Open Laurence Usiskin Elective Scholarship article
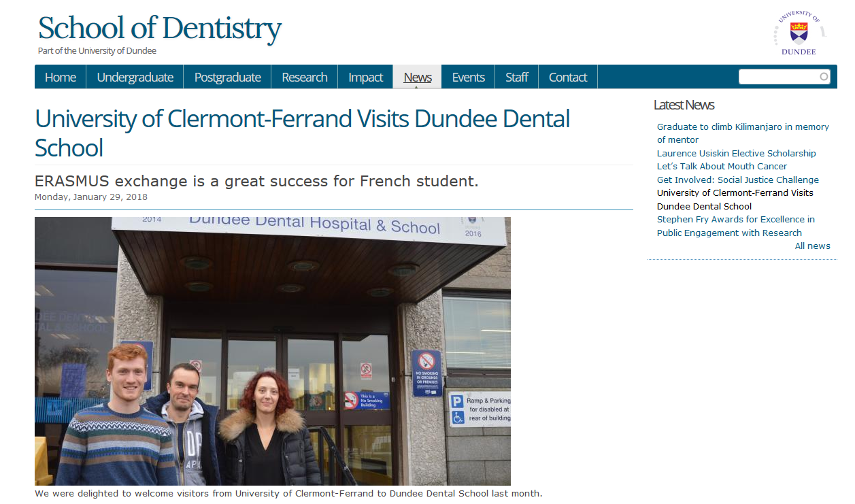This screenshot has height=504, width=855. tap(737, 153)
